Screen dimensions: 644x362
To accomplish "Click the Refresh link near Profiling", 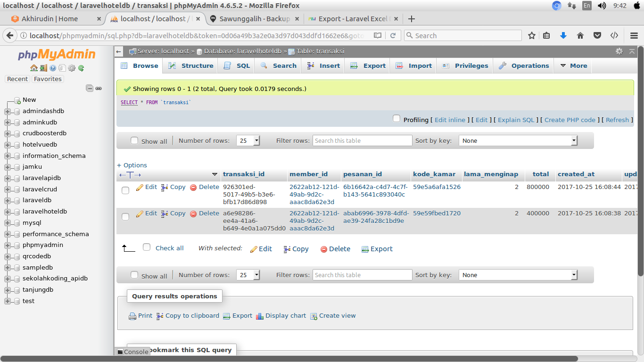I will click(x=617, y=120).
